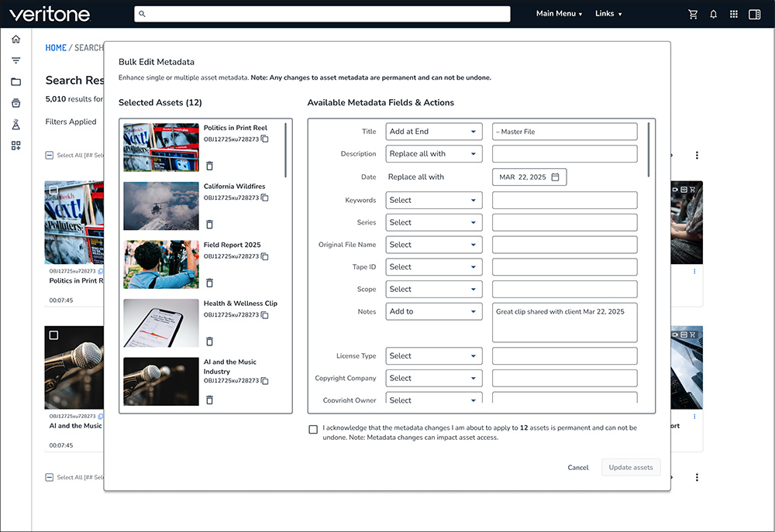775x532 pixels.
Task: Open the Scope Select dropdown
Action: click(x=434, y=289)
